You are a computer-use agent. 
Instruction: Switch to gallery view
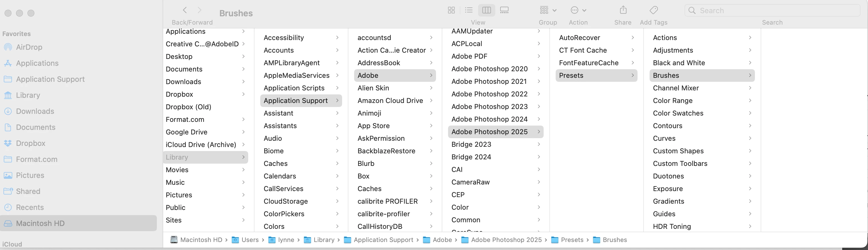(x=504, y=10)
